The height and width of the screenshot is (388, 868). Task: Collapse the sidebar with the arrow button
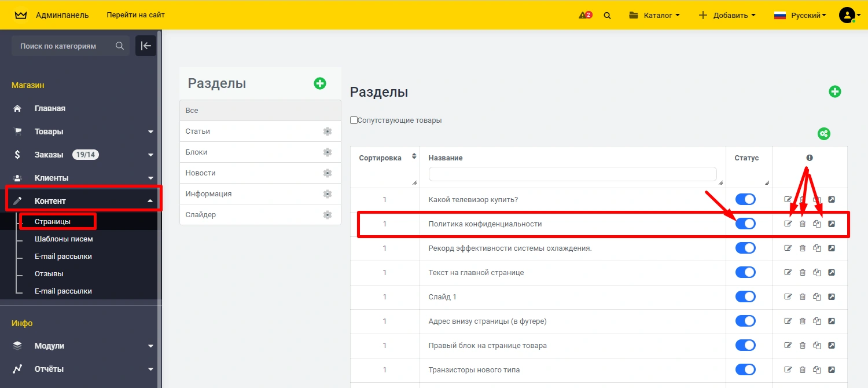[146, 46]
